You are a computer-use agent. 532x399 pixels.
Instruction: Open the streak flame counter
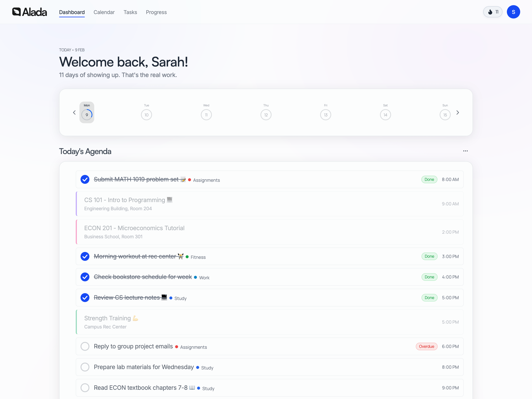point(492,12)
